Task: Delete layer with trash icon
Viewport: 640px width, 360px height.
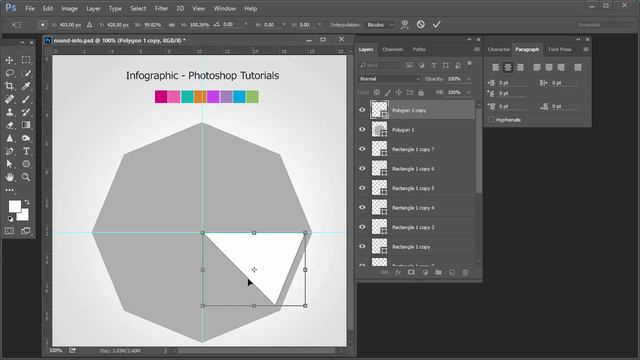Action: [465, 272]
